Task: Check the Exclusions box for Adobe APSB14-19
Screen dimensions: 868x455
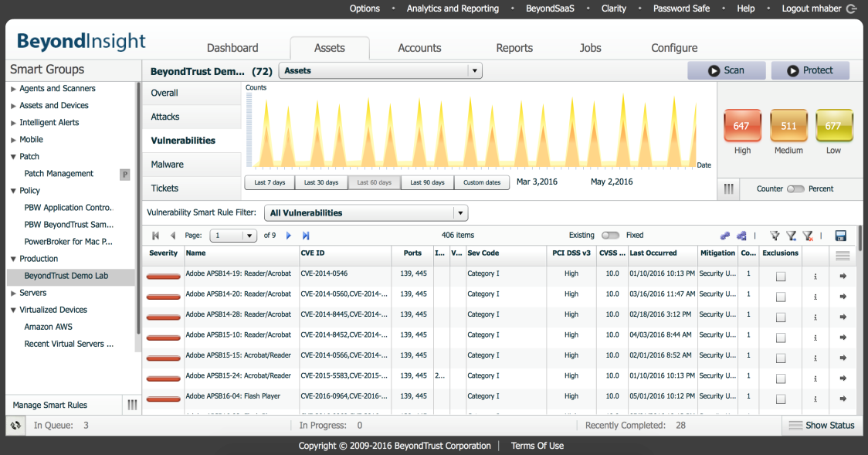Action: pos(781,277)
